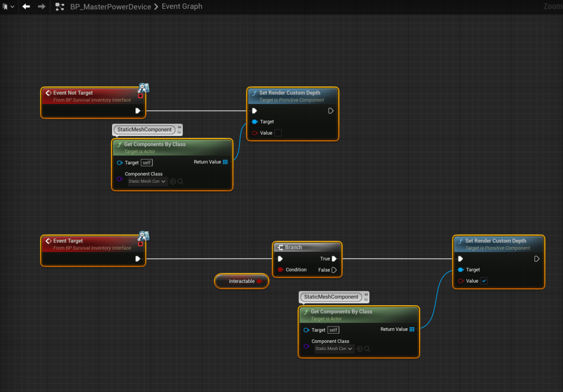Image resolution: width=563 pixels, height=392 pixels.
Task: Click Return Value array pin beneath the Branch node
Action: click(x=412, y=329)
